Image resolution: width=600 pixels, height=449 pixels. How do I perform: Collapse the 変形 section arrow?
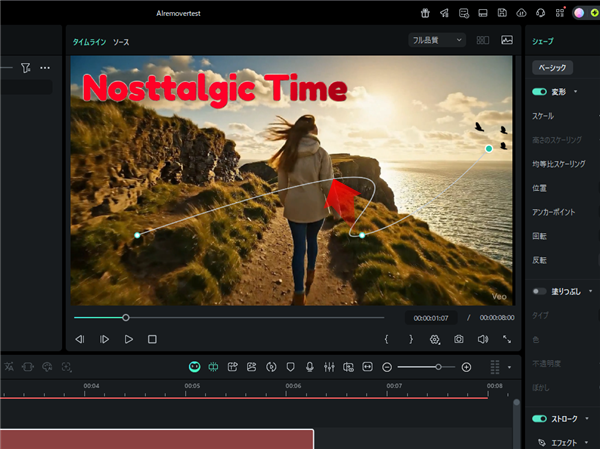(575, 91)
